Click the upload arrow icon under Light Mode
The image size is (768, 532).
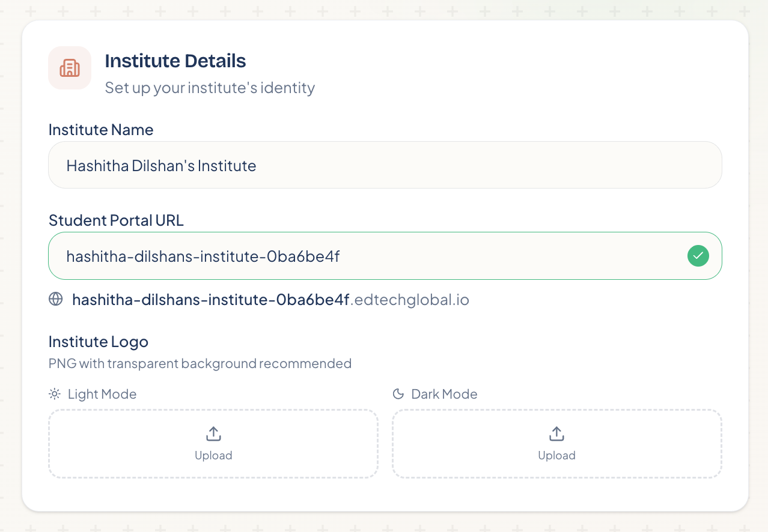(x=213, y=434)
